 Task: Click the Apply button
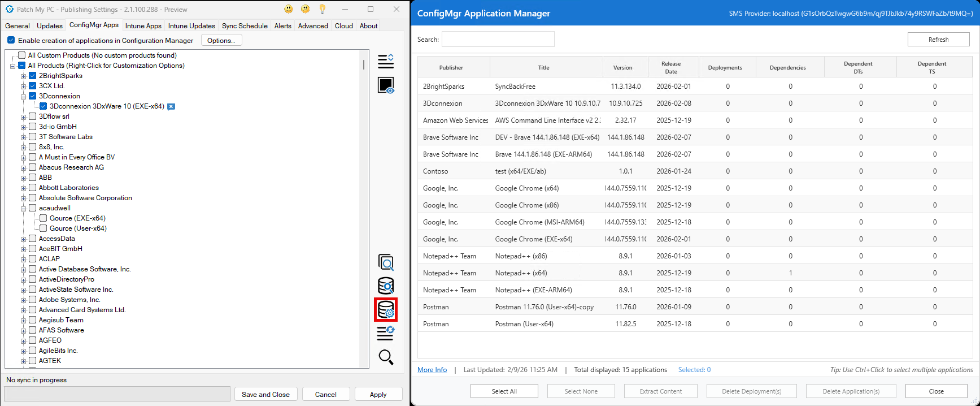(378, 394)
